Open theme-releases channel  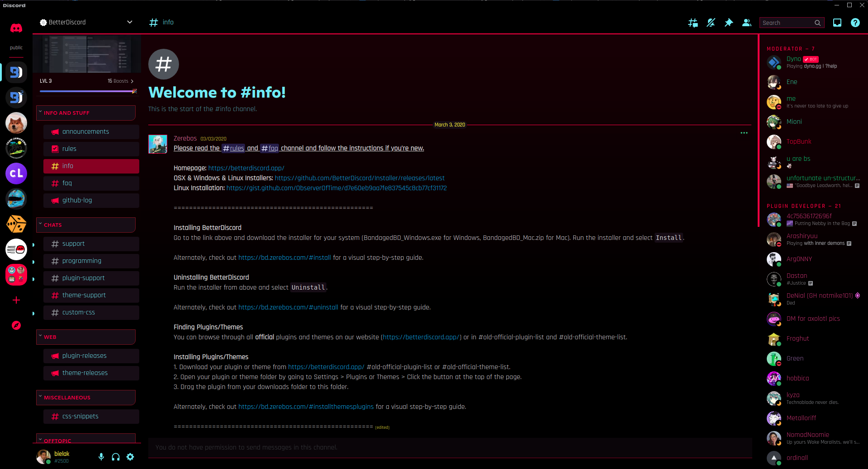click(x=91, y=373)
